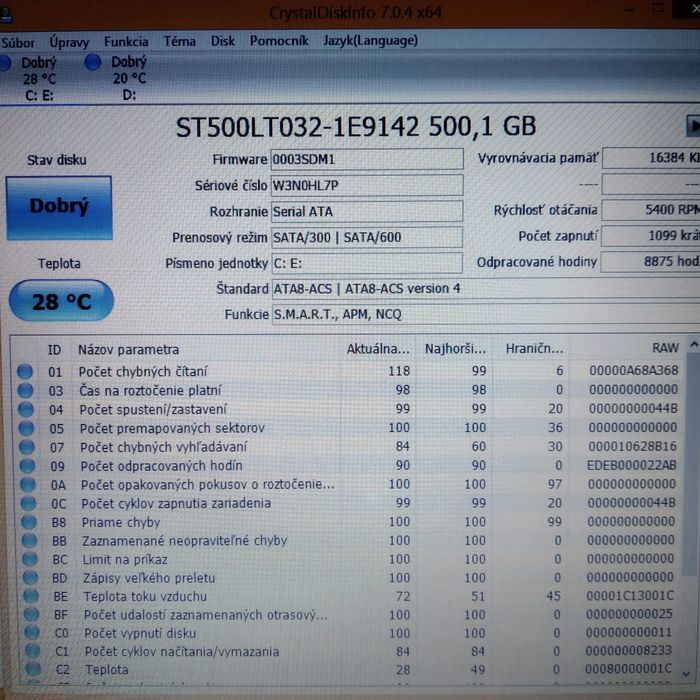Click the Aktuálna column header
This screenshot has height=700, width=700.
click(x=378, y=349)
